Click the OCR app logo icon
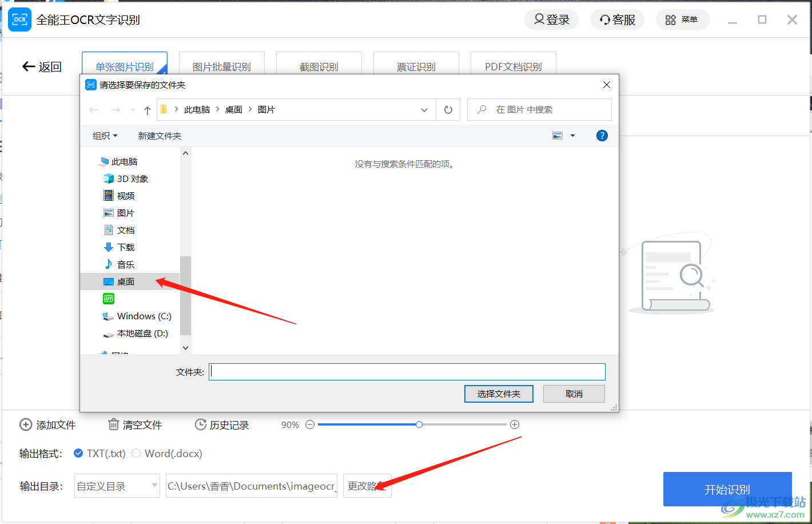Viewport: 812px width, 524px height. 19,19
